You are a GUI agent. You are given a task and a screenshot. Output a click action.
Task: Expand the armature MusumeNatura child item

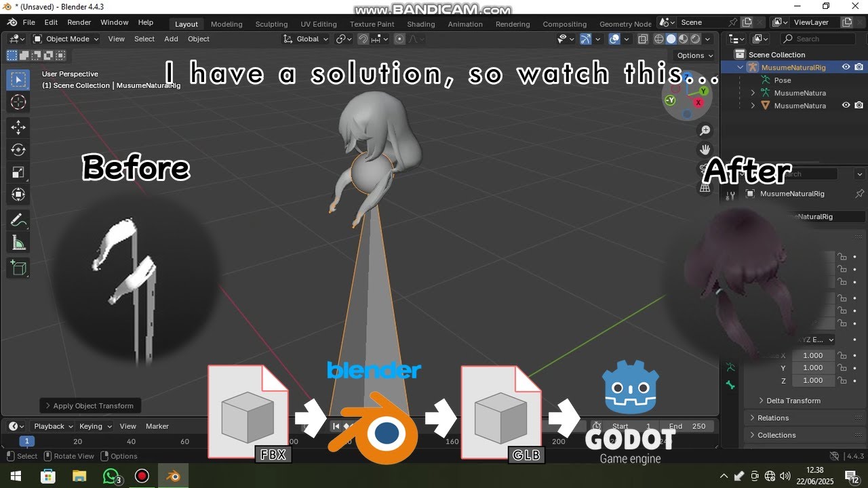pos(753,92)
